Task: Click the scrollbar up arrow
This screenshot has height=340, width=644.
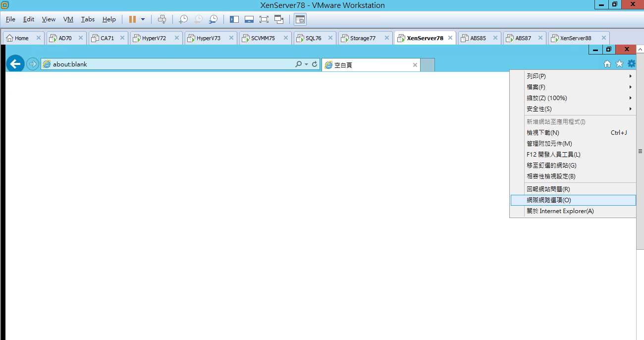Action: click(x=640, y=50)
